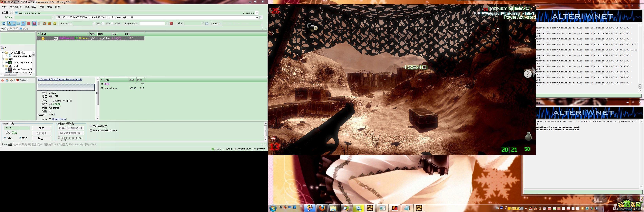Image resolution: width=644 pixels, height=212 pixels.
Task: Open Windows Start orb
Action: pos(273,208)
